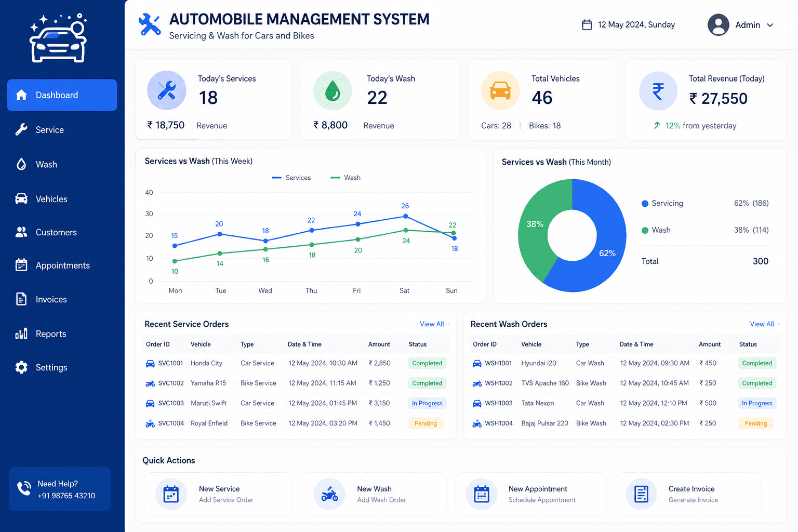Click the New Service calendar icon
798x532 pixels.
171,494
